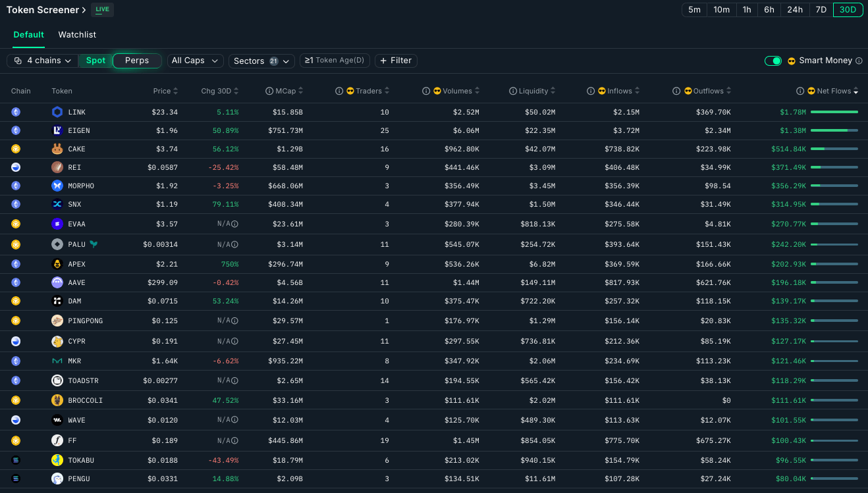
Task: Open the Sectors dropdown
Action: [261, 61]
